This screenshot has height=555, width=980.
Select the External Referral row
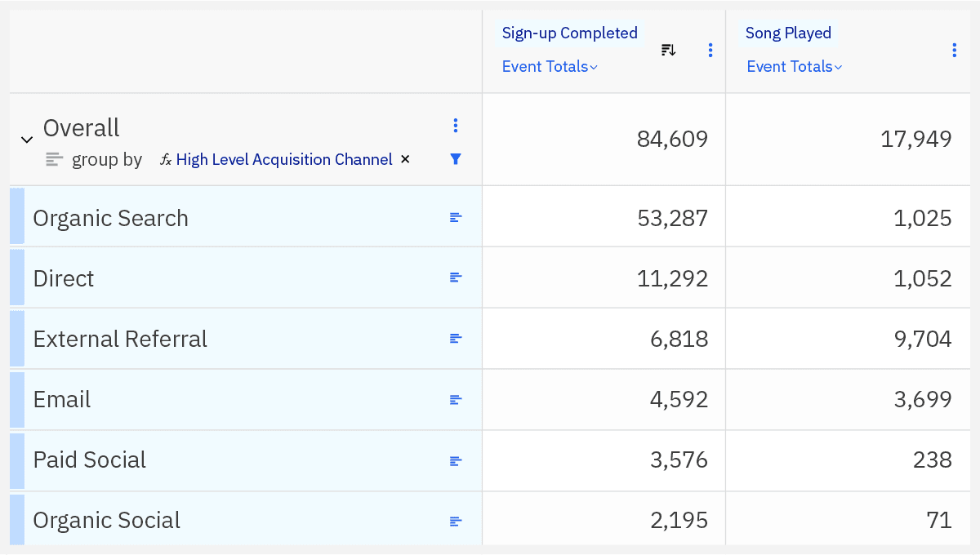click(x=120, y=338)
